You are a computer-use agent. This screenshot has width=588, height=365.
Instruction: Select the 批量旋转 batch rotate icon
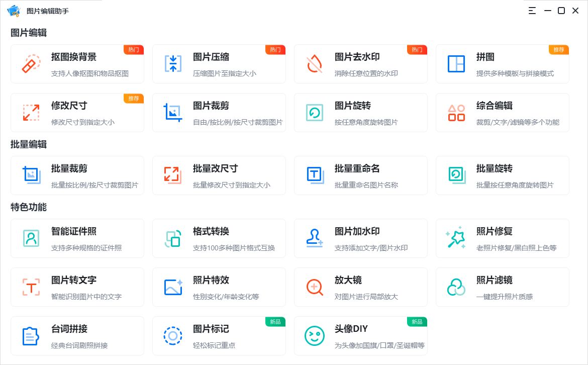[x=456, y=174]
